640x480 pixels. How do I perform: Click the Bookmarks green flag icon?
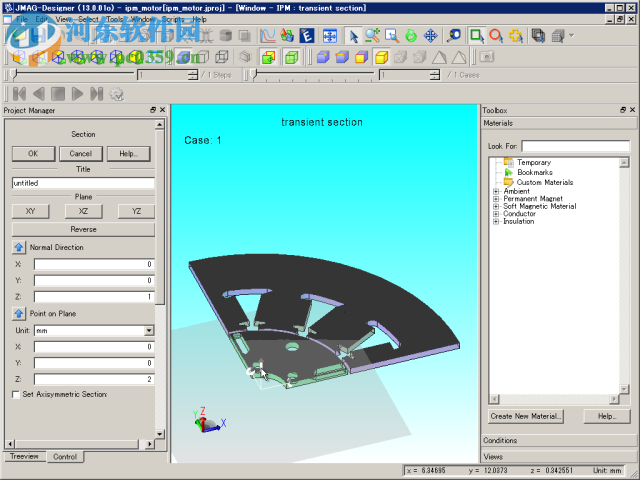click(508, 172)
